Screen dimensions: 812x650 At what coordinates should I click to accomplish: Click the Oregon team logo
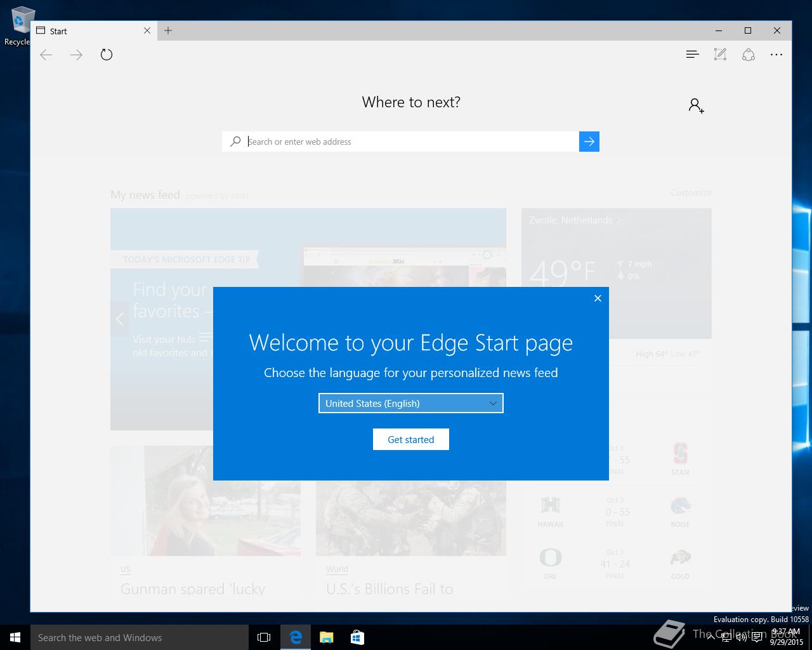coord(550,558)
